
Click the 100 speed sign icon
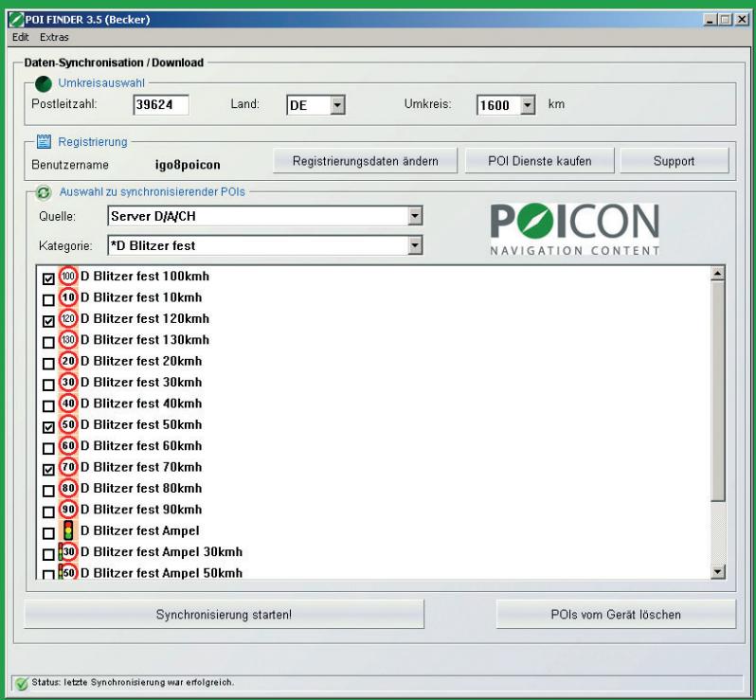pos(68,277)
